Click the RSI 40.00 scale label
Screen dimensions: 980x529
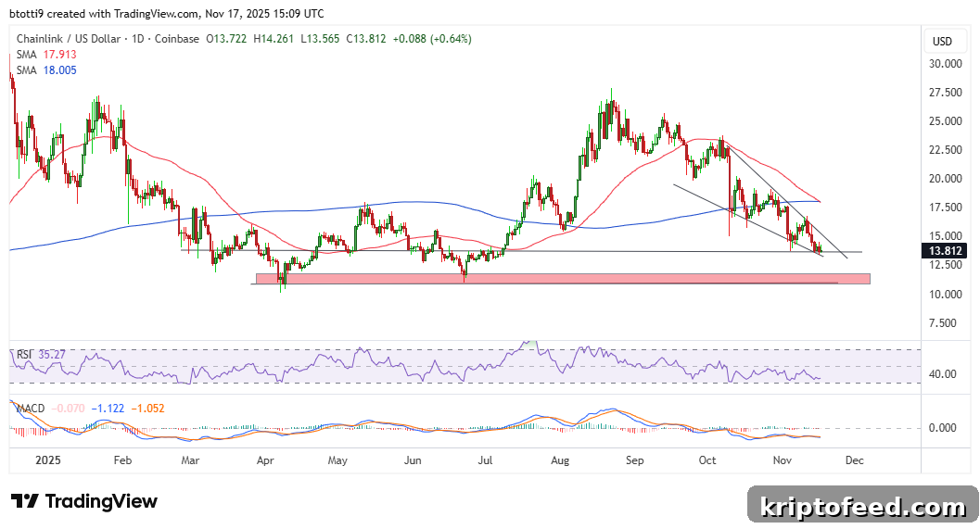(x=943, y=374)
